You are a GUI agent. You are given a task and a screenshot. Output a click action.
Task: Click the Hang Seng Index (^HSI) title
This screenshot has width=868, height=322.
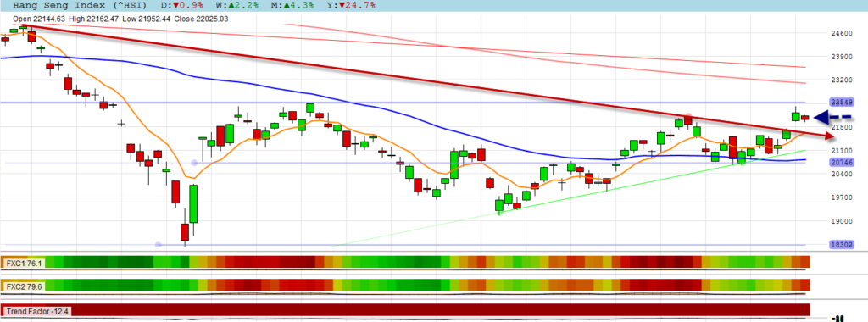(x=79, y=6)
